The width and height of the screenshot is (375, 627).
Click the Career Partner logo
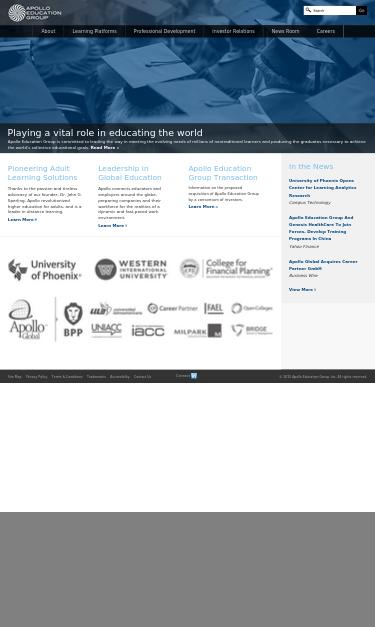click(x=172, y=308)
